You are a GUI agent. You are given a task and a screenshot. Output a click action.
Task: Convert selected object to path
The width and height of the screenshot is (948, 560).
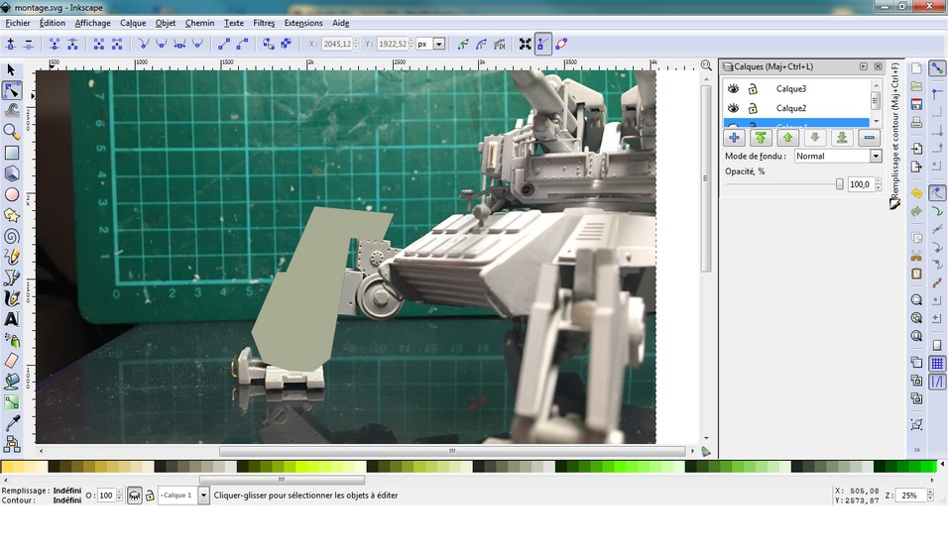269,44
